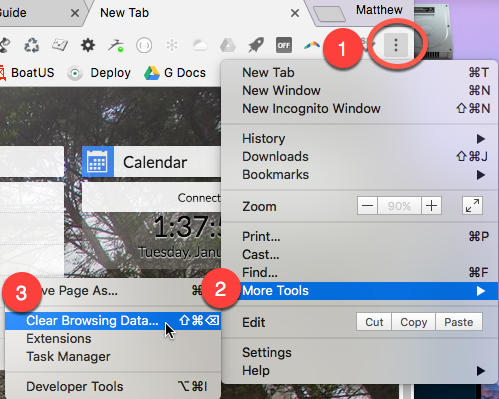
Task: Click the 90% zoom level value
Action: coord(399,205)
